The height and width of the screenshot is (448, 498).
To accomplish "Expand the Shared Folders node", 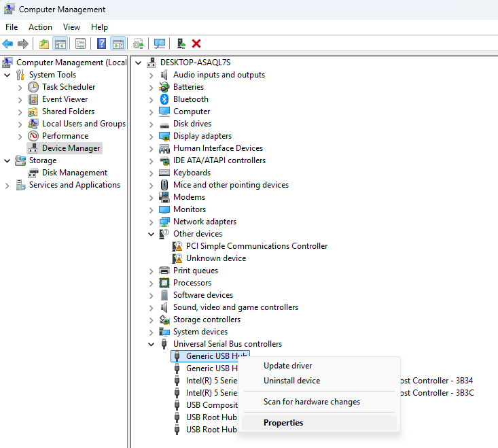I will 20,112.
